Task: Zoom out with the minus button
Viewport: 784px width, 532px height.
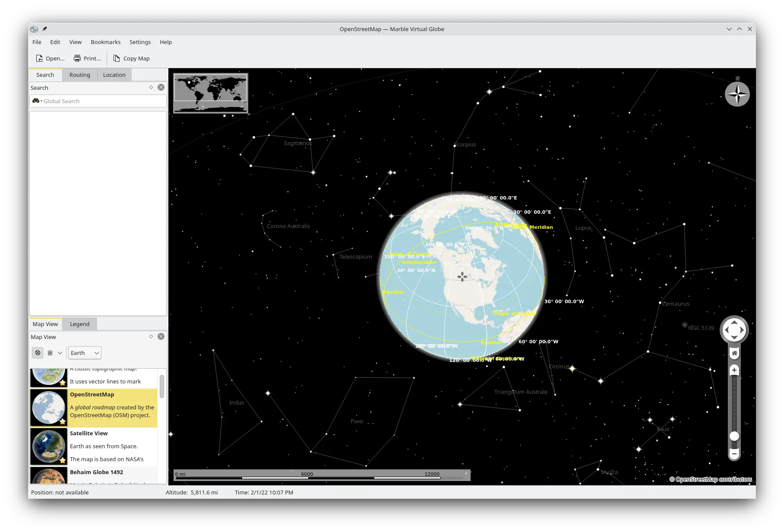Action: 734,453
